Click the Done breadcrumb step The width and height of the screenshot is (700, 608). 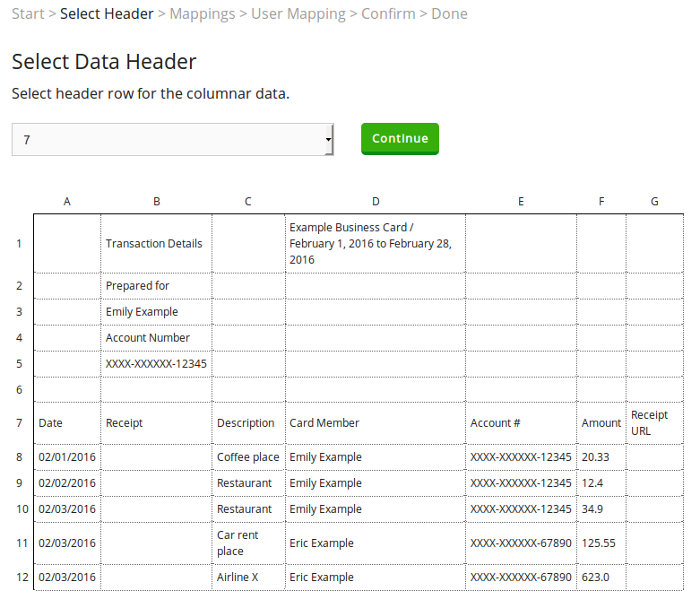(x=449, y=13)
